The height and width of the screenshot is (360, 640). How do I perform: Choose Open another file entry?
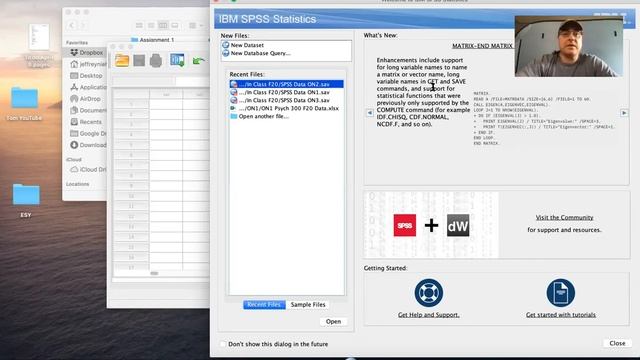(260, 116)
